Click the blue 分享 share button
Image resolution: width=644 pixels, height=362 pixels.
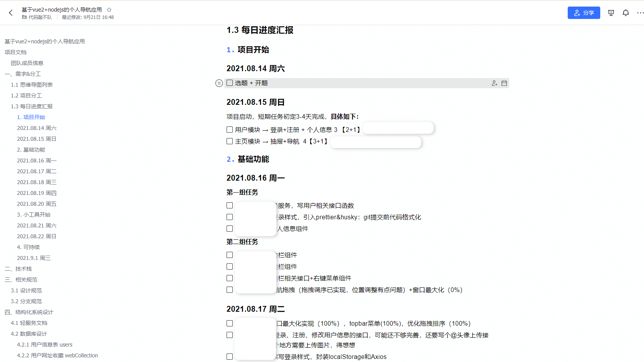584,13
